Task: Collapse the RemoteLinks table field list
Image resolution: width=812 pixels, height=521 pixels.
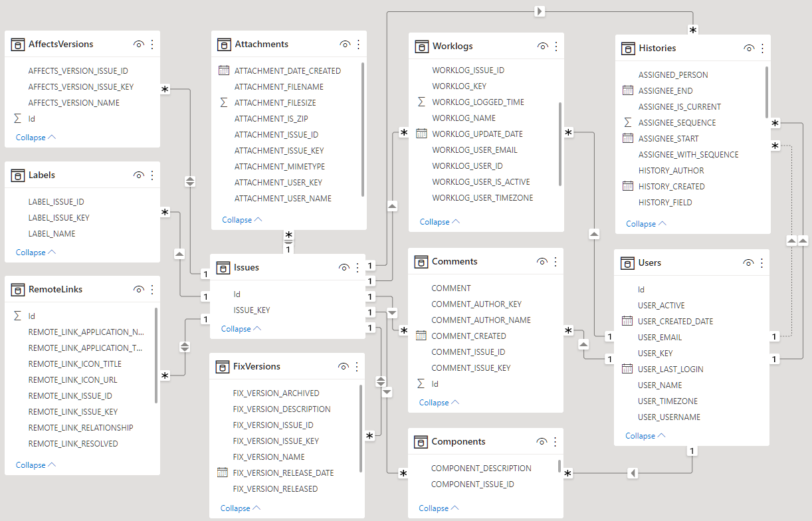Action: (36, 465)
